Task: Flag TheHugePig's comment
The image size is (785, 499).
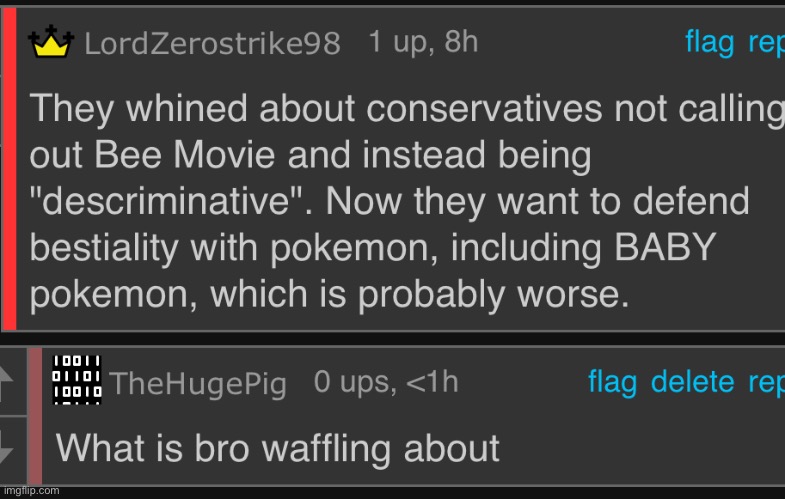Action: (612, 382)
